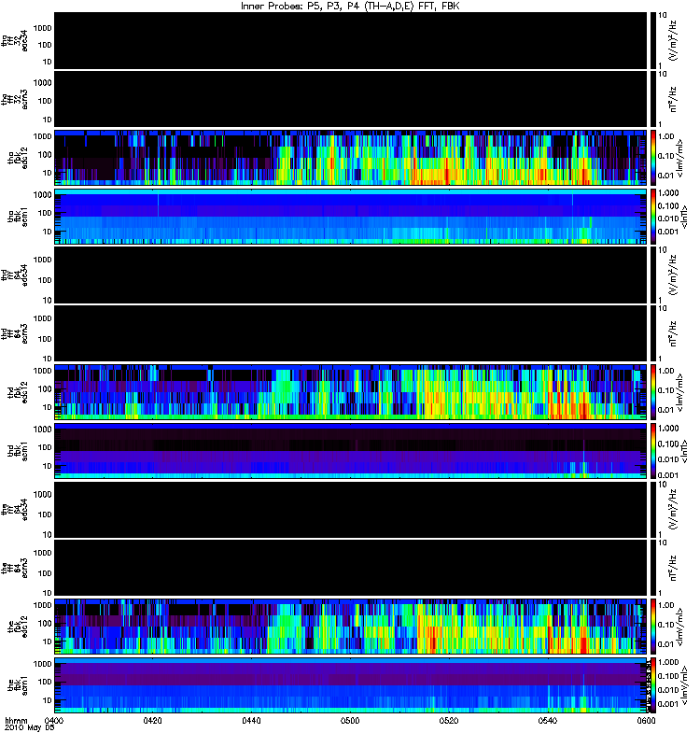Select the 0540 time axis label

(548, 720)
